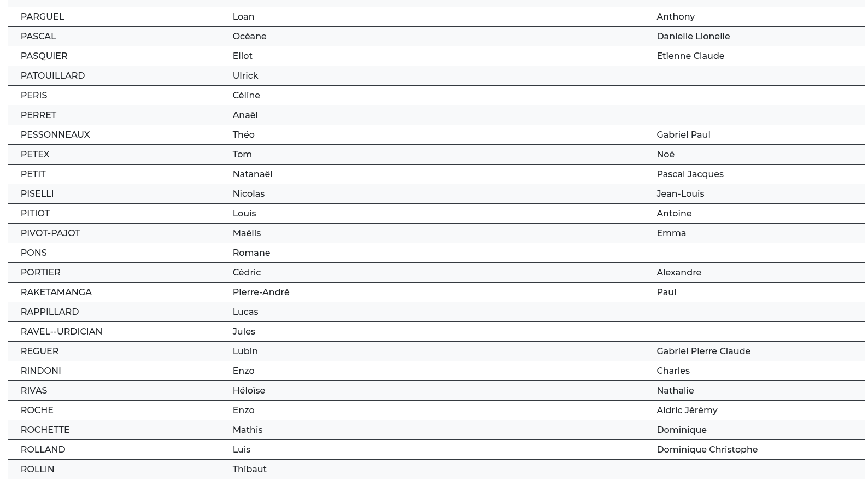This screenshot has height=481, width=868.
Task: Select Aldric Jérémy in ROCHE row
Action: (687, 410)
